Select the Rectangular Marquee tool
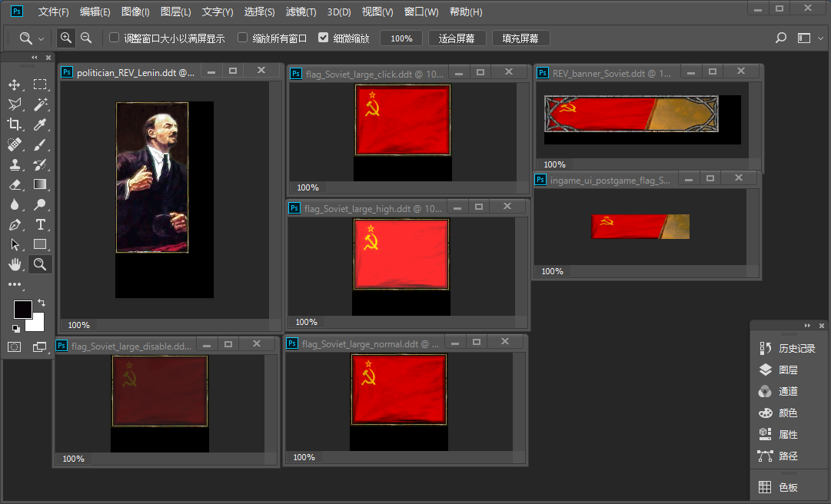This screenshot has width=831, height=504. point(40,85)
